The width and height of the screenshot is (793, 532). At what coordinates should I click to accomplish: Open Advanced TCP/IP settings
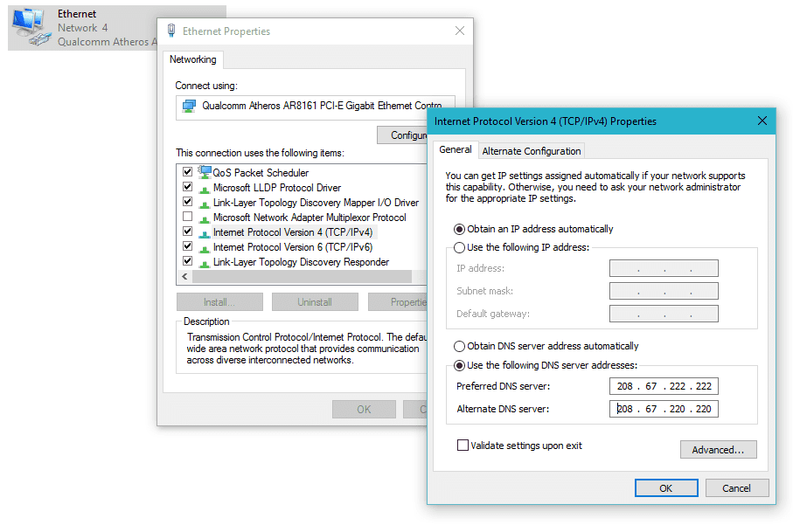[x=718, y=450]
